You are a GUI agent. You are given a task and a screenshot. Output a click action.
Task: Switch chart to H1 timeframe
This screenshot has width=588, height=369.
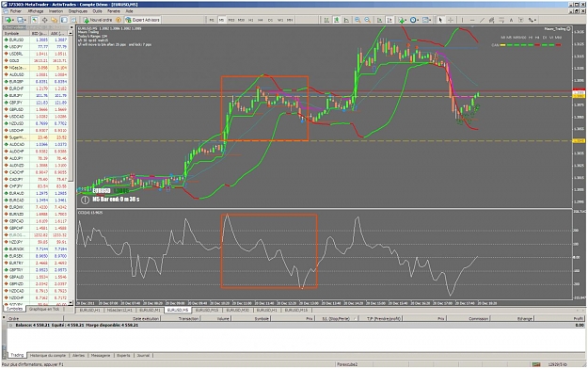pyautogui.click(x=250, y=20)
